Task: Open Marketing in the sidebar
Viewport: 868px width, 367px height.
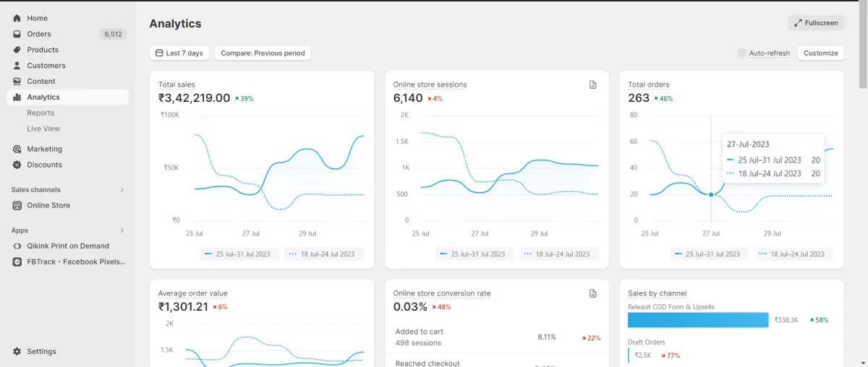Action: 67,149
